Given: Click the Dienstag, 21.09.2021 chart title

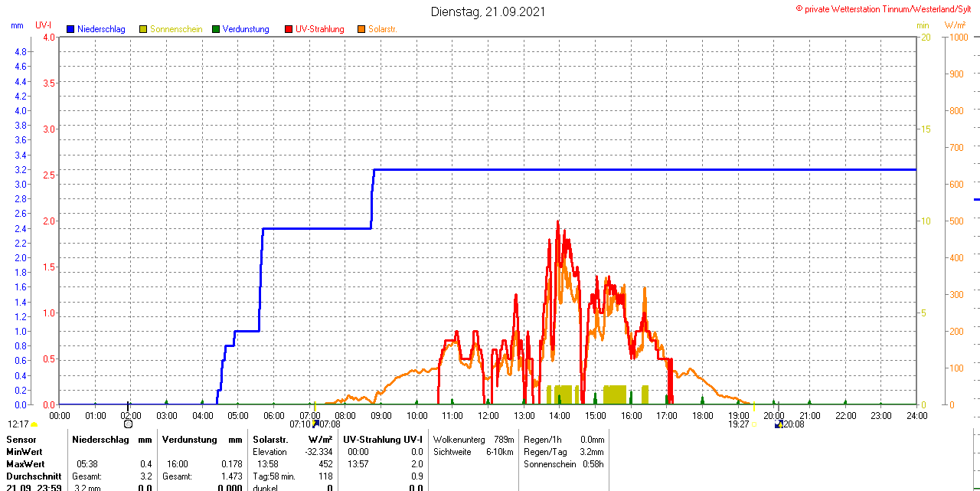Looking at the screenshot, I should 488,11.
